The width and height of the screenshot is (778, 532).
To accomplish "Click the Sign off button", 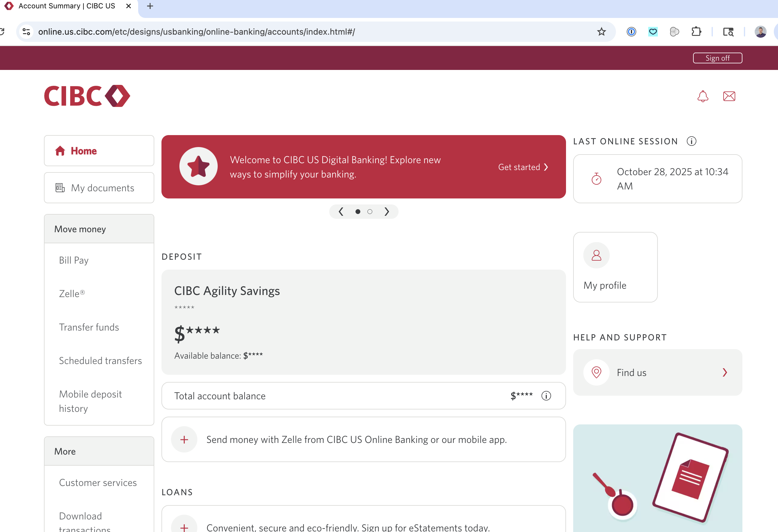I will point(717,58).
